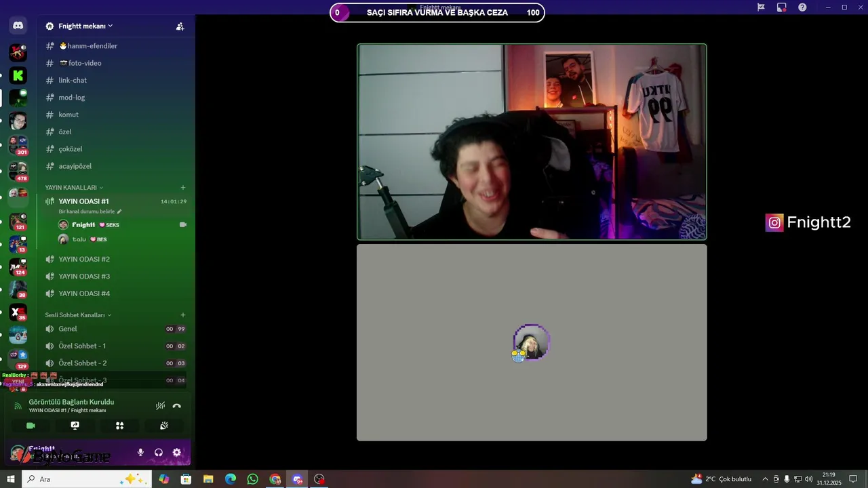Image resolution: width=868 pixels, height=488 pixels.
Task: Check connection signal strength icon
Action: [x=18, y=406]
